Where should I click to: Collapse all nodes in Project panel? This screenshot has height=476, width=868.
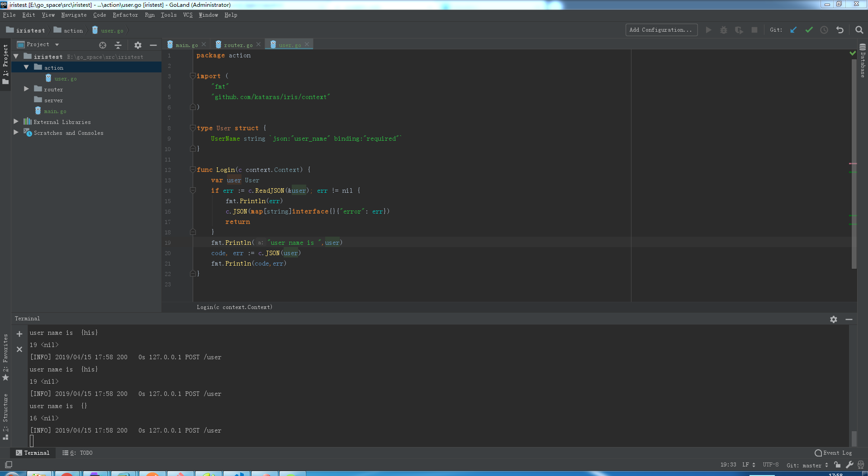point(118,45)
